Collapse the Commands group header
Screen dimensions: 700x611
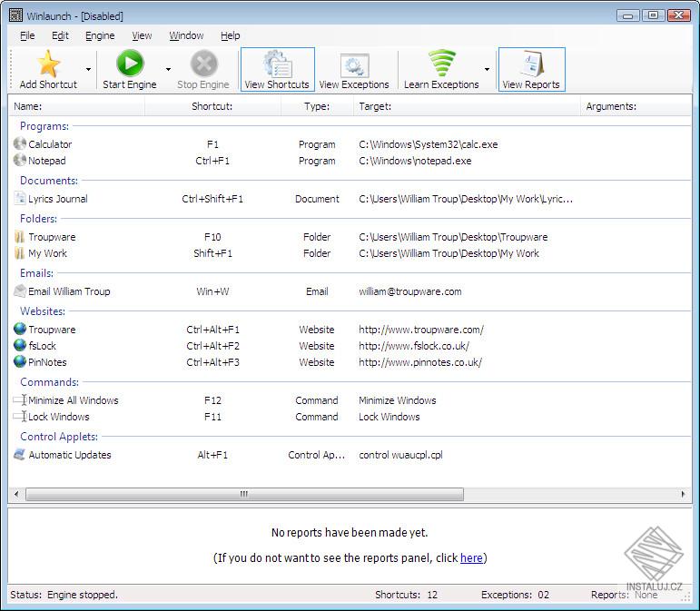50,382
